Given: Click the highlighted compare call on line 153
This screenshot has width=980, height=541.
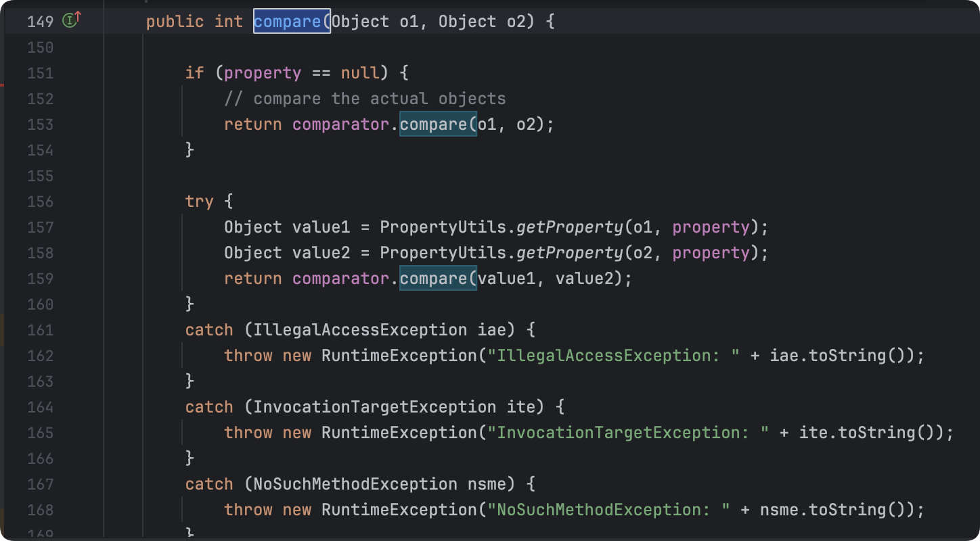Looking at the screenshot, I should tap(438, 124).
